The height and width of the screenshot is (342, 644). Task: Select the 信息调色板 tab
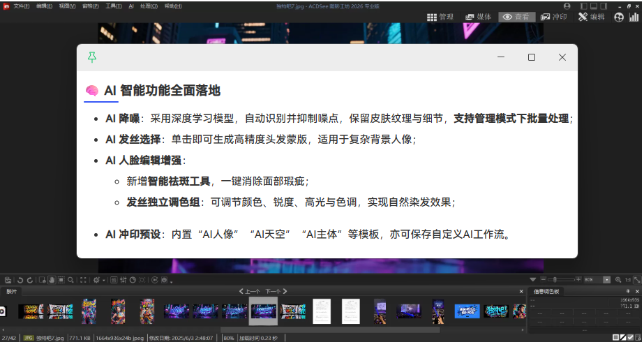click(x=546, y=292)
